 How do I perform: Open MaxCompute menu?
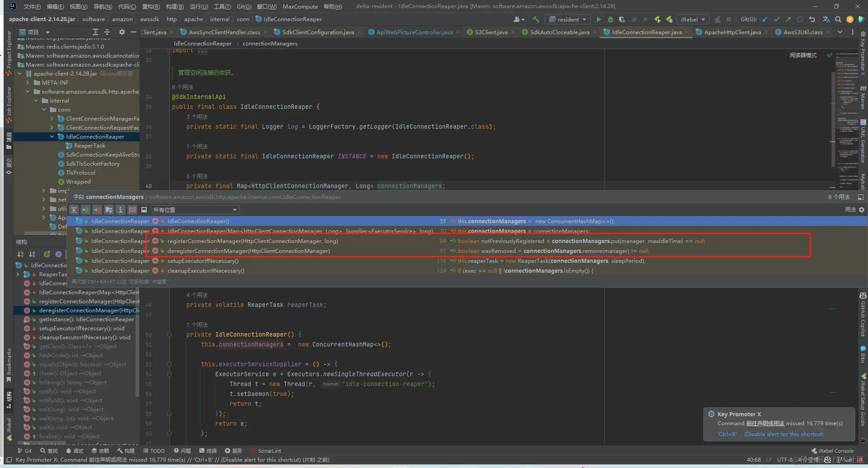tap(300, 6)
